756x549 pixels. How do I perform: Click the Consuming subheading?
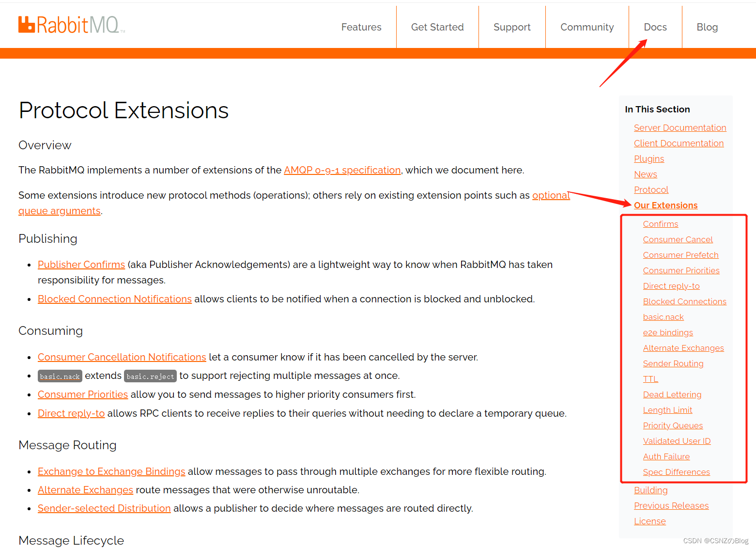(x=51, y=331)
